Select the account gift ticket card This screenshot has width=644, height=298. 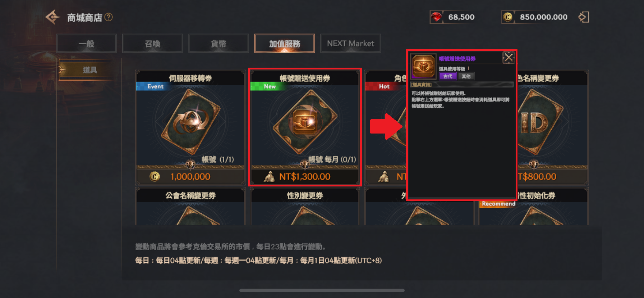(305, 127)
